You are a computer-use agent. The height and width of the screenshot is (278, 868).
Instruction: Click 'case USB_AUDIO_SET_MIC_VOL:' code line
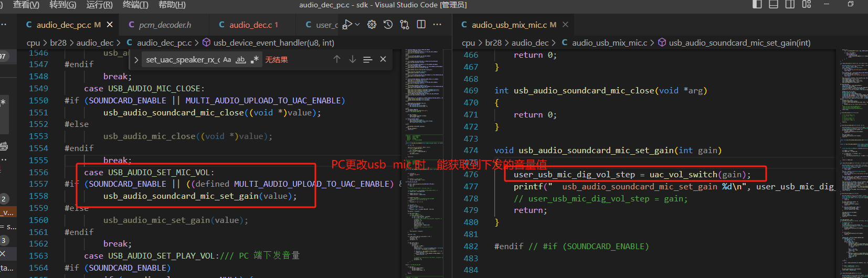click(149, 173)
